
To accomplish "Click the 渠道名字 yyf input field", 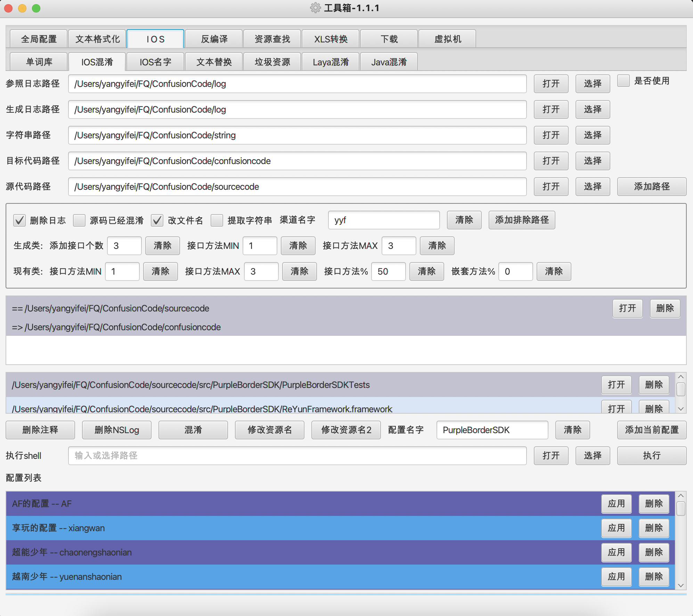I will pos(384,220).
